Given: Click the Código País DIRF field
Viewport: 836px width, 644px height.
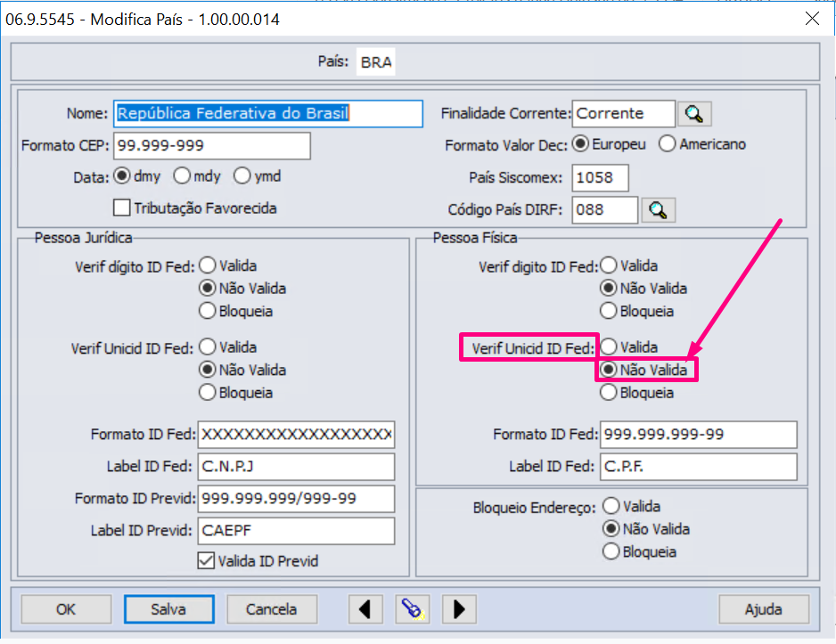Looking at the screenshot, I should [x=604, y=210].
